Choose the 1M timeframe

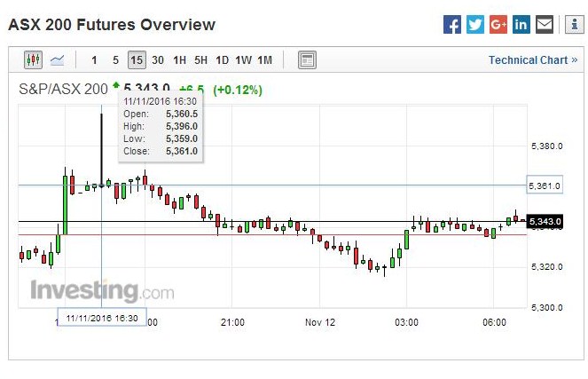pyautogui.click(x=265, y=60)
